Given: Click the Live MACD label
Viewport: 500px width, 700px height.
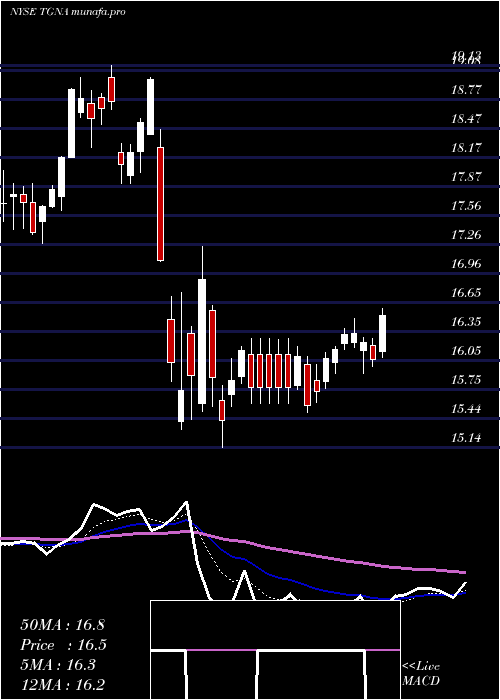Looking at the screenshot, I should click(421, 673).
